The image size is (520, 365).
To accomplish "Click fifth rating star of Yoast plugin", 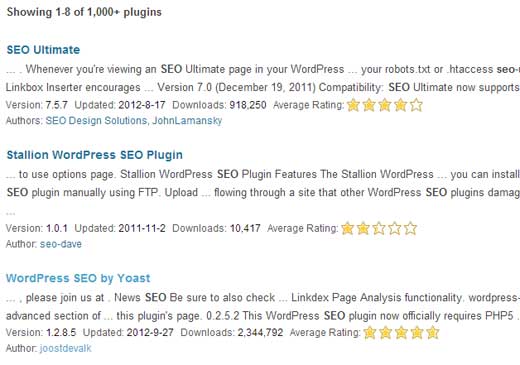I will 433,333.
